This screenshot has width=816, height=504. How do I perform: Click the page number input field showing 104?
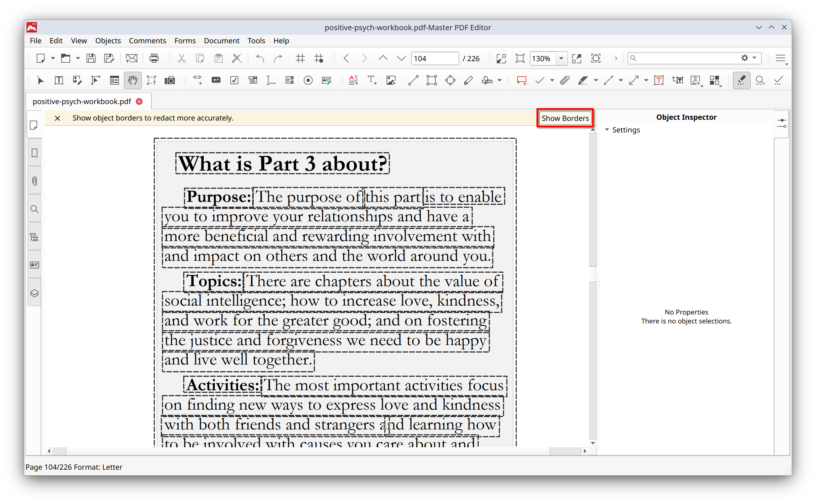[435, 58]
